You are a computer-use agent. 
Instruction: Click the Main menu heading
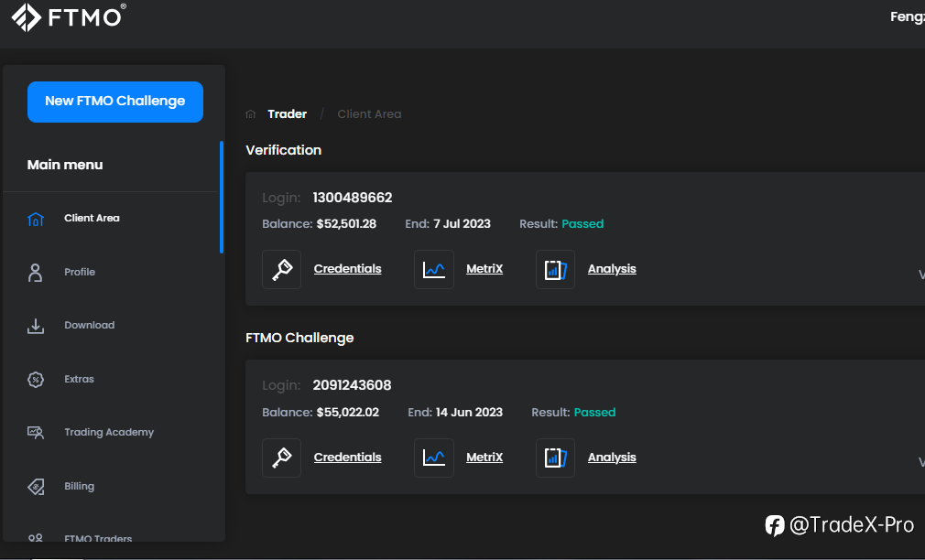tap(65, 165)
